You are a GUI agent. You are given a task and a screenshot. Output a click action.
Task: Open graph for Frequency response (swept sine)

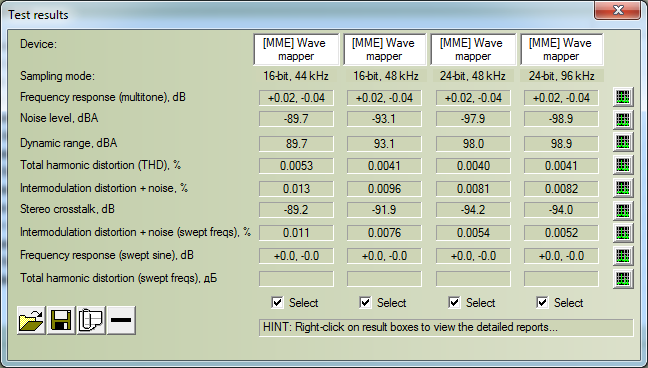(623, 256)
